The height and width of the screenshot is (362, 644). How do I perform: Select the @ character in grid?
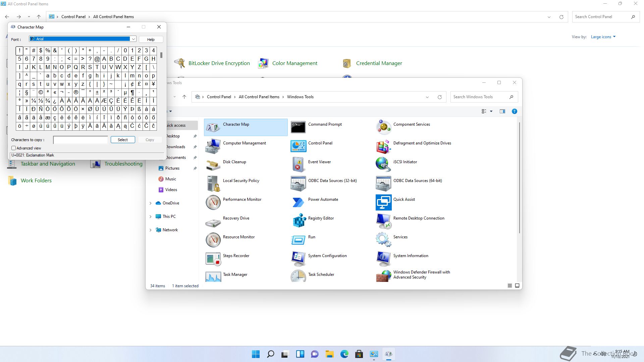(97, 59)
